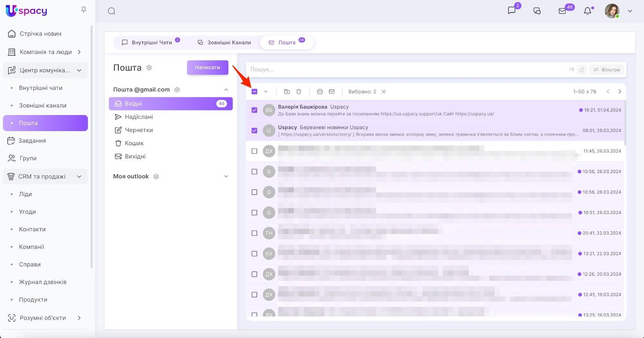Switch to the Зовнішні Канали tab

[x=225, y=42]
